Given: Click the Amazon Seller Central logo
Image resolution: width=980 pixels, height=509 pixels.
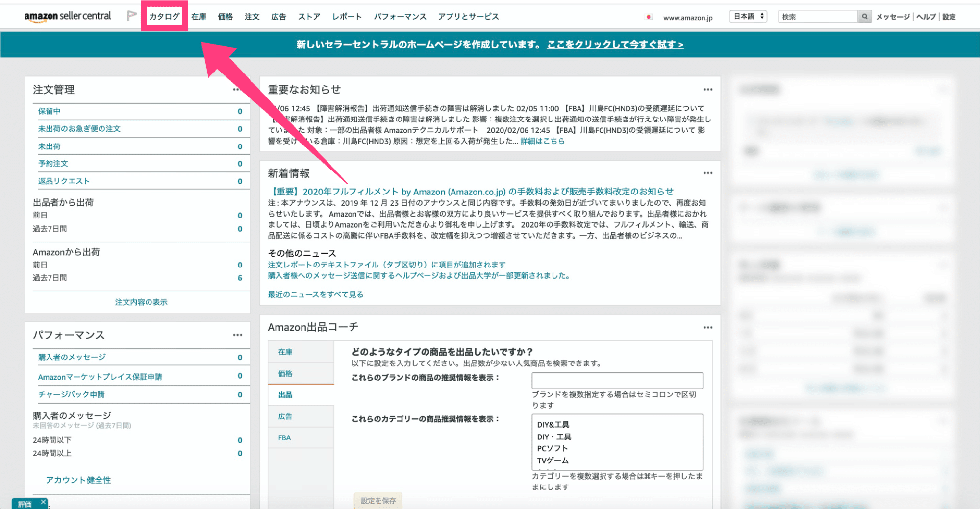Looking at the screenshot, I should pos(68,16).
